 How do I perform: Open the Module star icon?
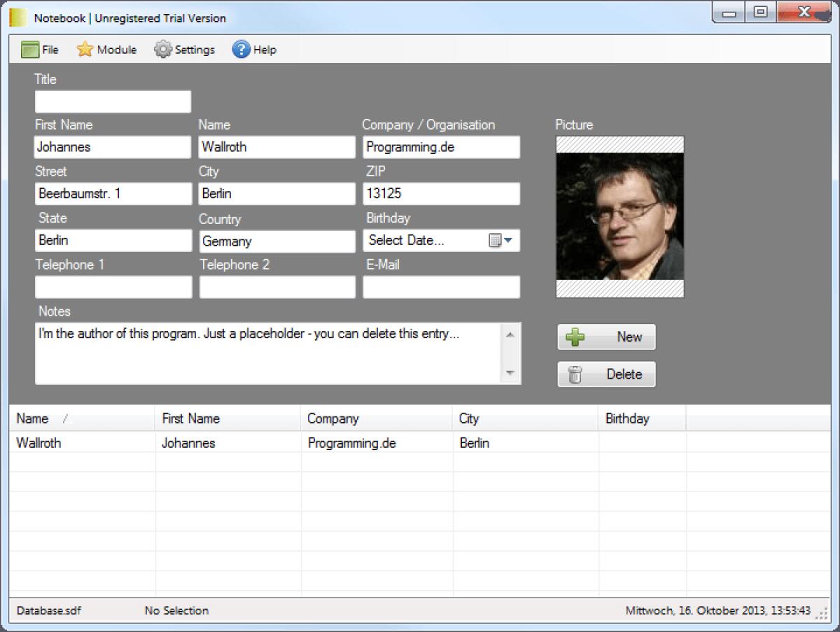point(85,49)
